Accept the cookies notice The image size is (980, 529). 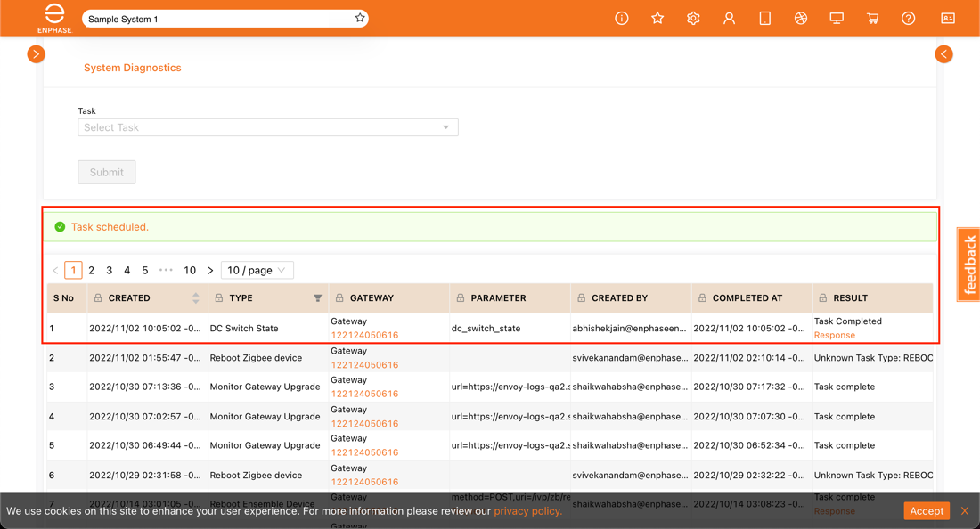926,510
